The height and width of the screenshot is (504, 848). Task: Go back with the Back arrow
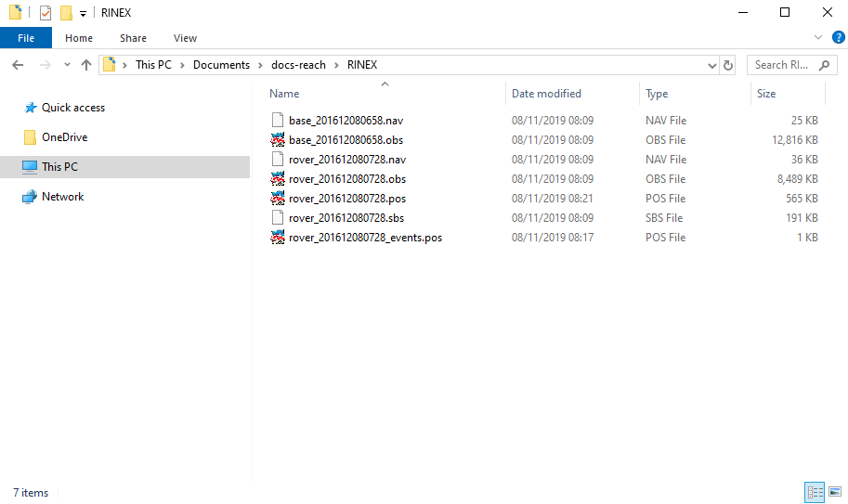[x=18, y=65]
